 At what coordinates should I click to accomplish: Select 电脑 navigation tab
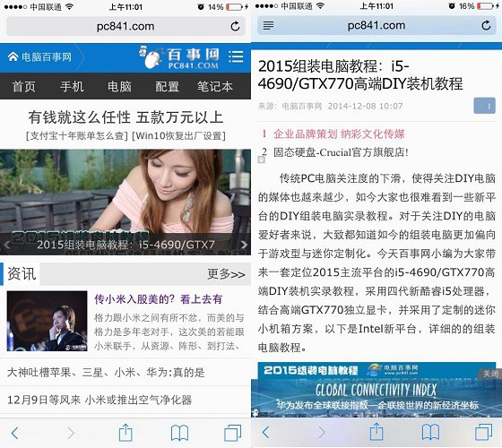tap(119, 86)
